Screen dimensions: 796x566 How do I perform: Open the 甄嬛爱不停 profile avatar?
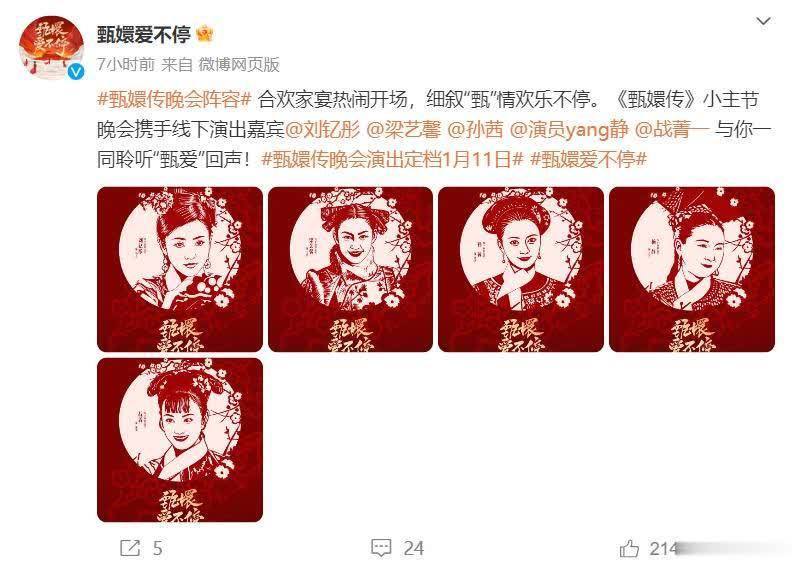[51, 47]
